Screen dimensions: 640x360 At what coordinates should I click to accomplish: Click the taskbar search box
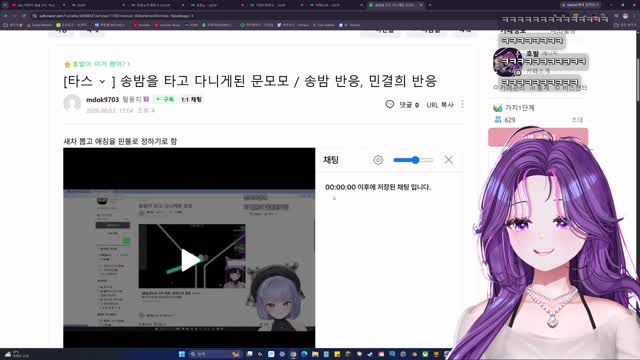[215, 354]
